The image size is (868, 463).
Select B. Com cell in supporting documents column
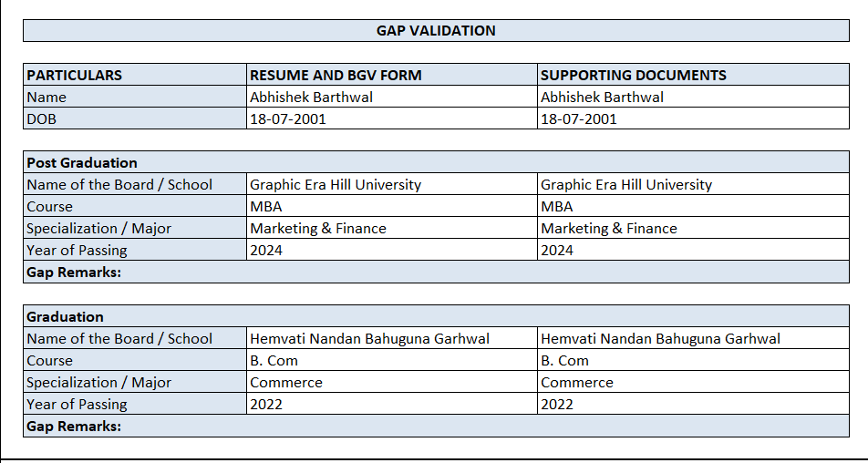tap(693, 361)
